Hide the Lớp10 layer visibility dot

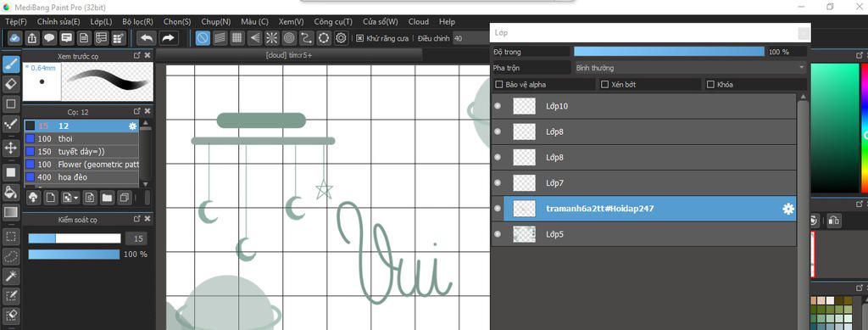point(497,106)
